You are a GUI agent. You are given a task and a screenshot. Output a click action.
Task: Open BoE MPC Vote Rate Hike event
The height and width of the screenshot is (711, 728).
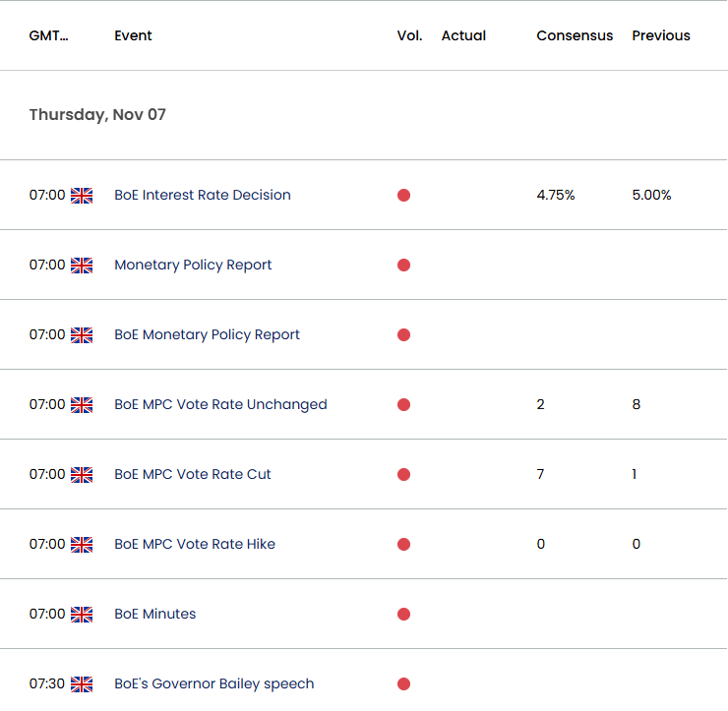pyautogui.click(x=195, y=544)
